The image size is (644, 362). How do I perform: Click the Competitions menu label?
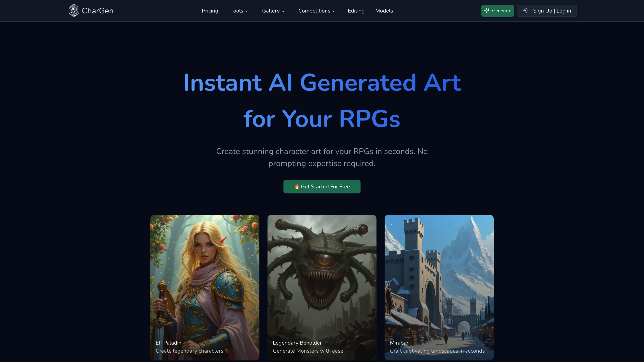[x=314, y=11]
